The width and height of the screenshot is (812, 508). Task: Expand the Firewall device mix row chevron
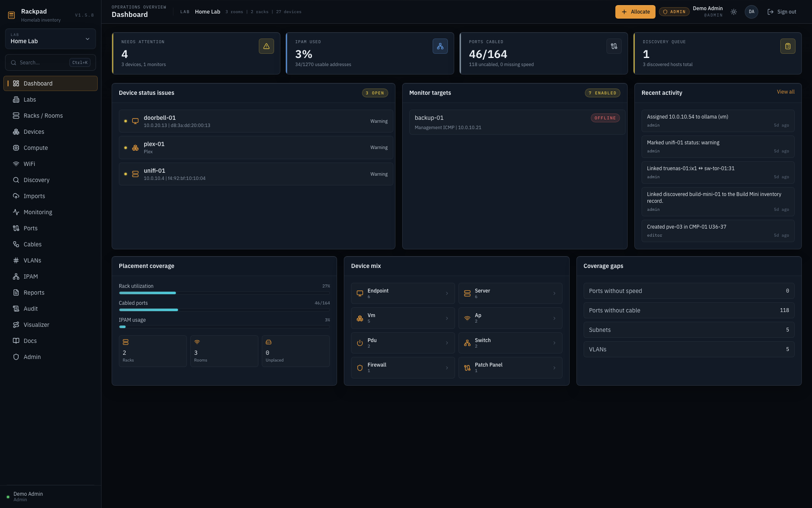[447, 368]
